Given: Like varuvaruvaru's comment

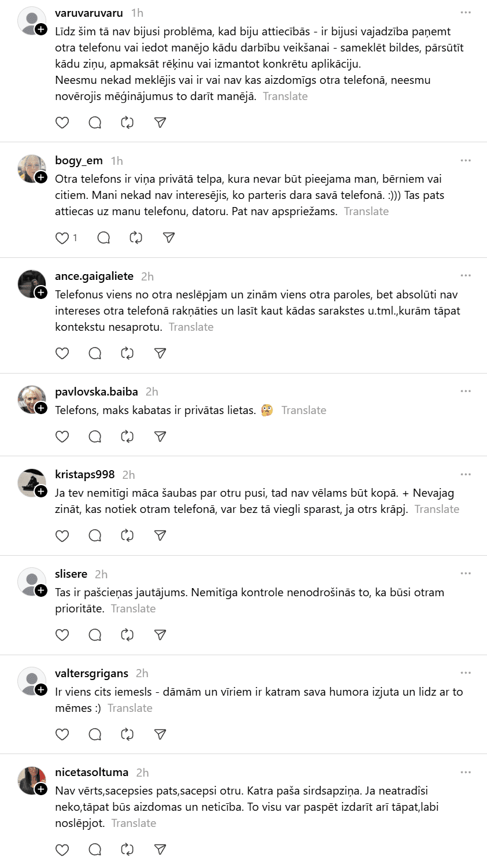Looking at the screenshot, I should [x=62, y=123].
